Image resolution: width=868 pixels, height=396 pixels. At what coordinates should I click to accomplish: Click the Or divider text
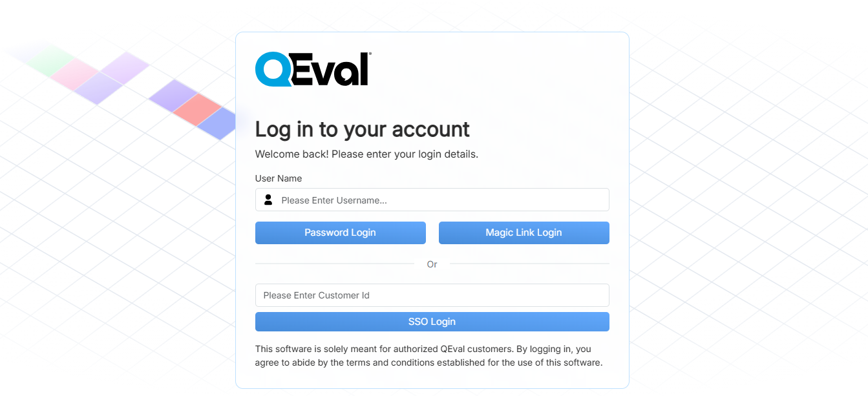[432, 264]
